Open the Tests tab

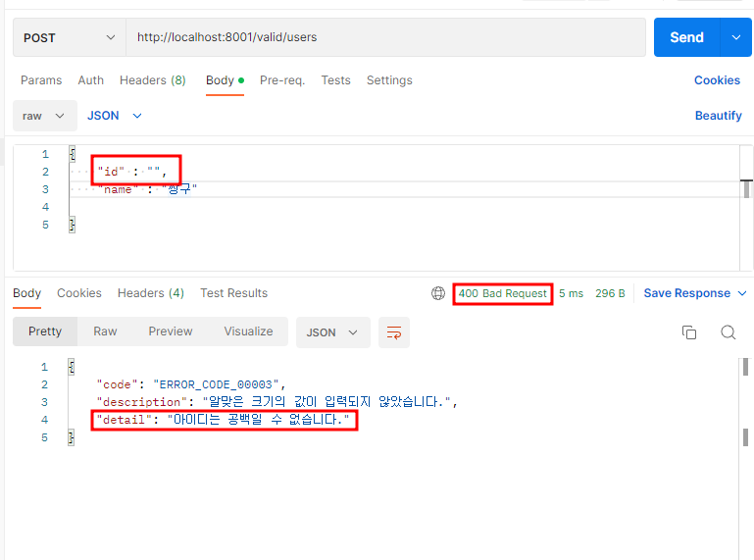tap(335, 80)
